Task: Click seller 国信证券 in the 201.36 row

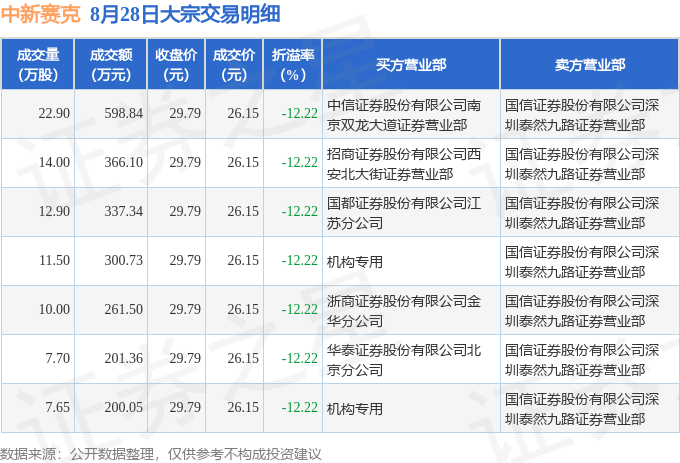Action: pos(582,360)
